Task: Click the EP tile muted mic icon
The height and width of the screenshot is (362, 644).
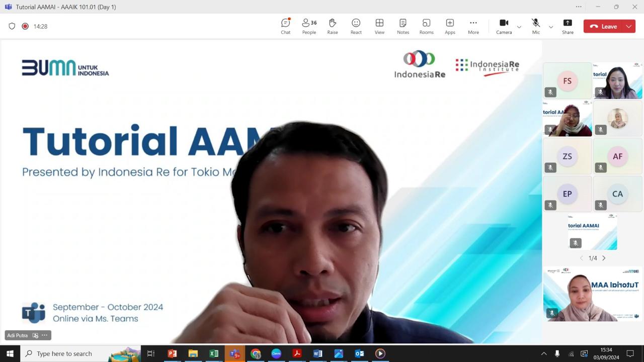Action: point(550,205)
